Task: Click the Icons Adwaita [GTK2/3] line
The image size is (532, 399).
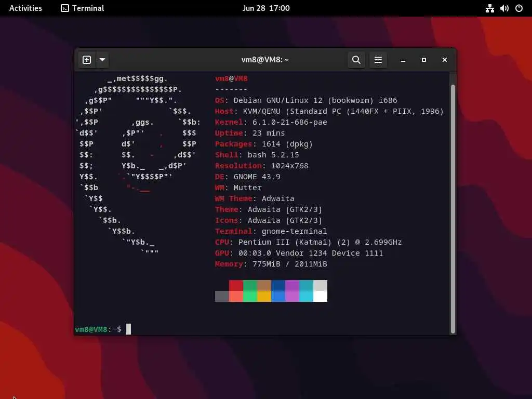Action: (269, 220)
